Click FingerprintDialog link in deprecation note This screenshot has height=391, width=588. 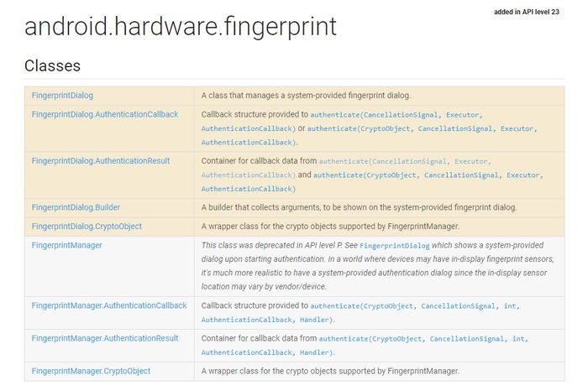pos(395,246)
